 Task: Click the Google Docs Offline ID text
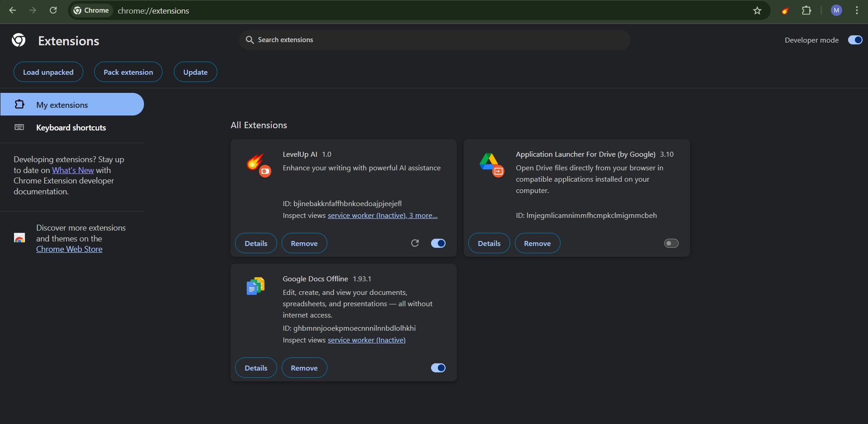pyautogui.click(x=349, y=328)
